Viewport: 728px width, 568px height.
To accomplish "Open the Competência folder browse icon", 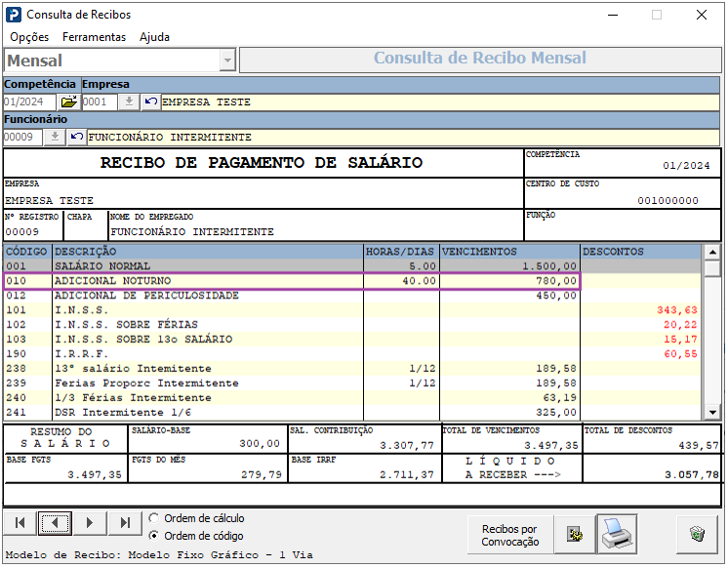I will (x=68, y=101).
